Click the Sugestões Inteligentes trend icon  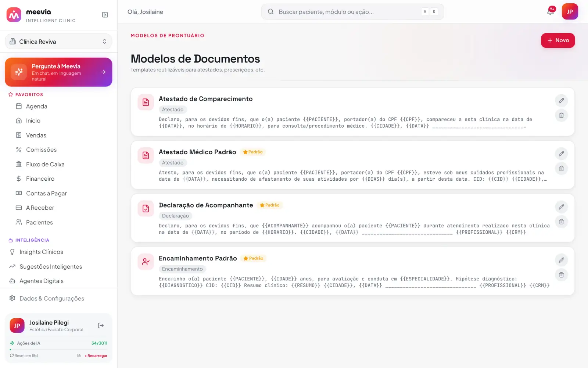12,266
